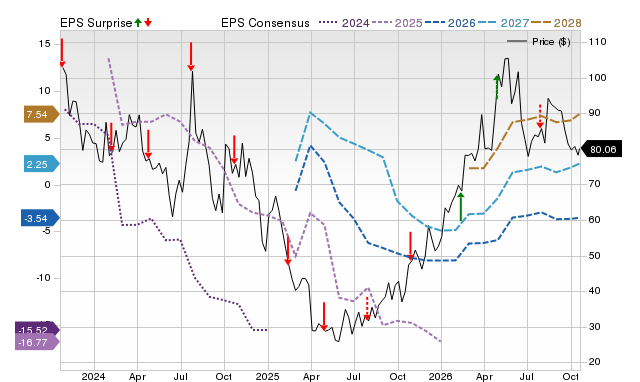Click the -5 label on the left EPS axis
The width and height of the screenshot is (640, 382).
46,231
